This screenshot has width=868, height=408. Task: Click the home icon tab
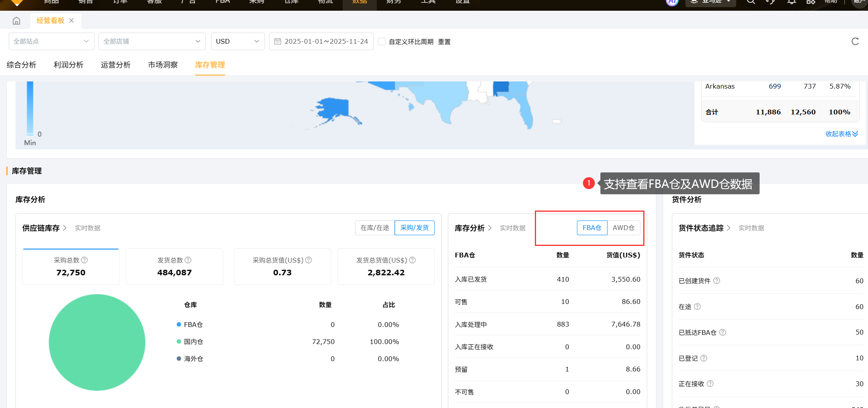click(16, 21)
